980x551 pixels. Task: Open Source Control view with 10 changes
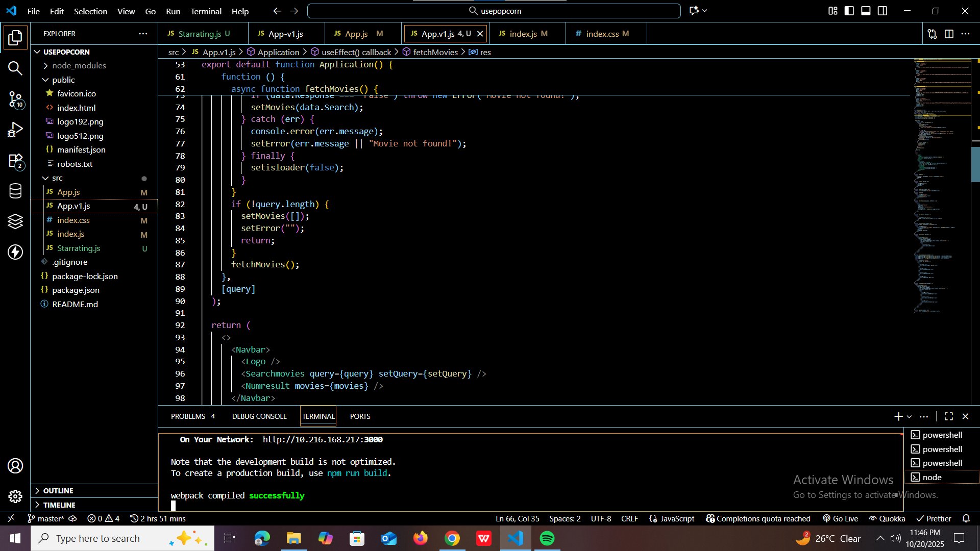pyautogui.click(x=15, y=99)
